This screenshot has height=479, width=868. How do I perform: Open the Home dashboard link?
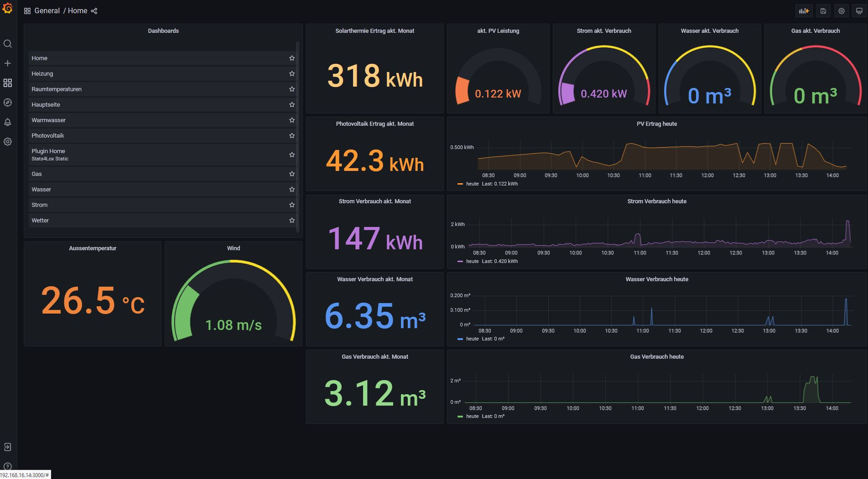click(39, 58)
